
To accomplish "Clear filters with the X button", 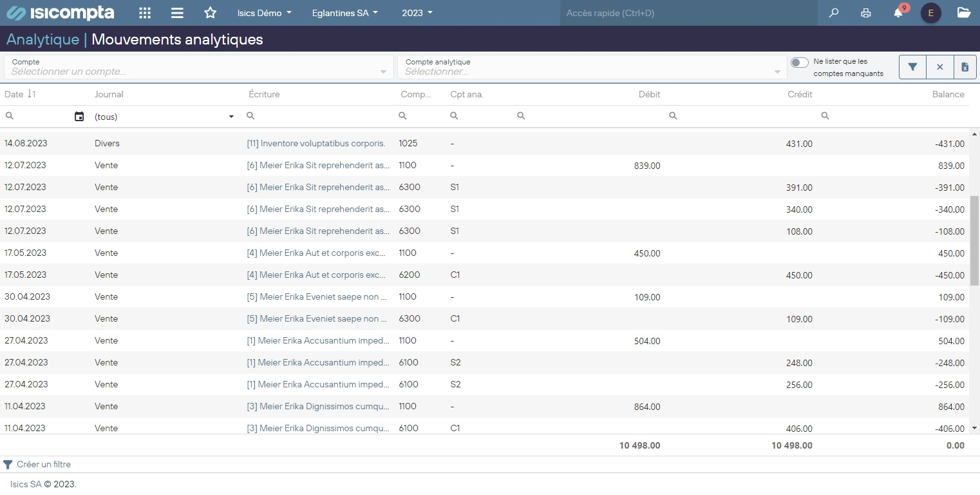I will [939, 67].
